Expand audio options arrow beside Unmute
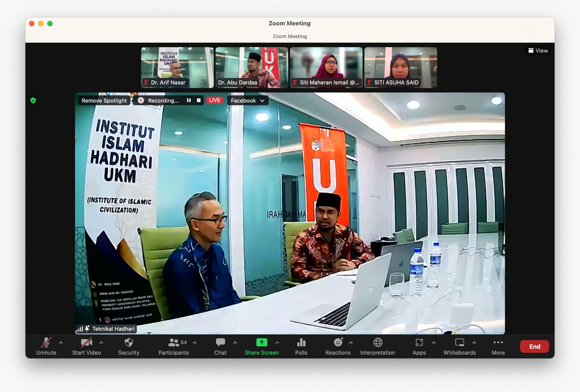The height and width of the screenshot is (392, 580). (61, 342)
